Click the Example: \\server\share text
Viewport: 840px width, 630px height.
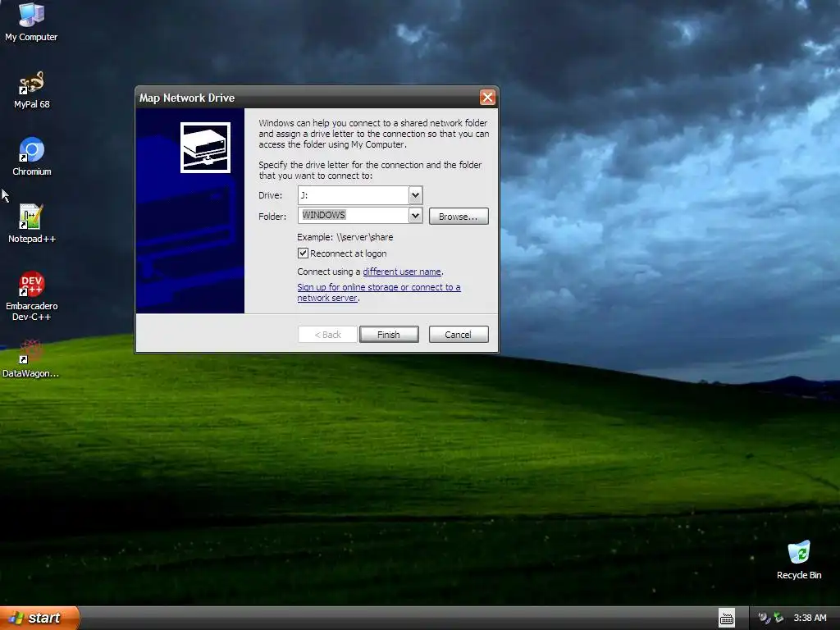click(345, 237)
